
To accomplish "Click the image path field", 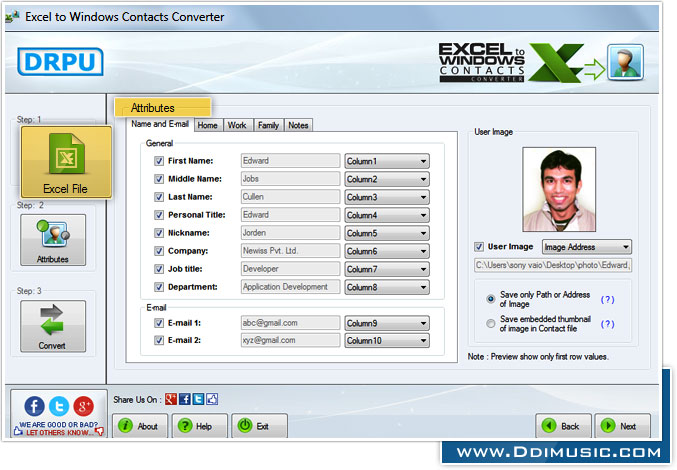I will coord(553,265).
